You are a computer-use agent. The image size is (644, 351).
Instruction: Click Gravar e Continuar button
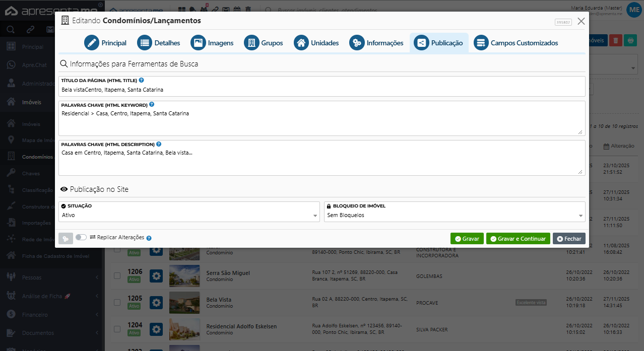(x=518, y=239)
